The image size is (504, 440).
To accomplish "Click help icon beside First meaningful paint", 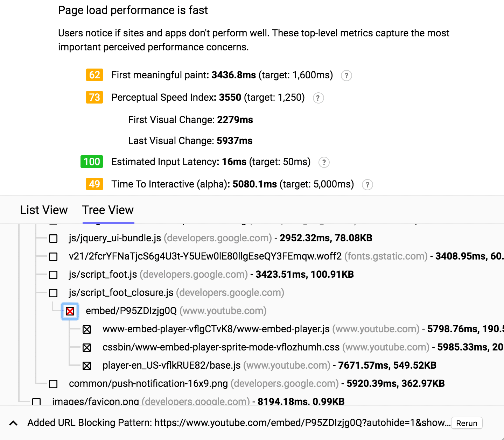I will pos(346,76).
